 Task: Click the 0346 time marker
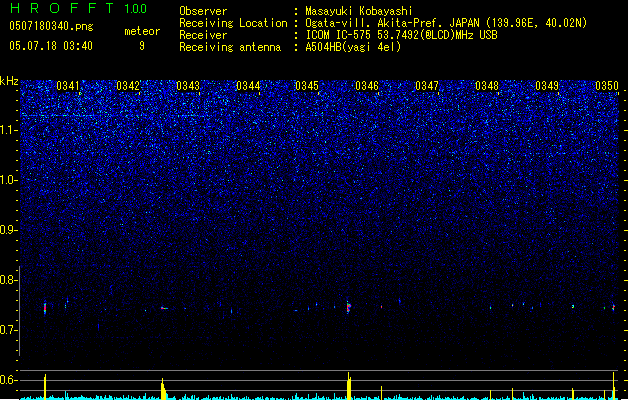[x=367, y=86]
